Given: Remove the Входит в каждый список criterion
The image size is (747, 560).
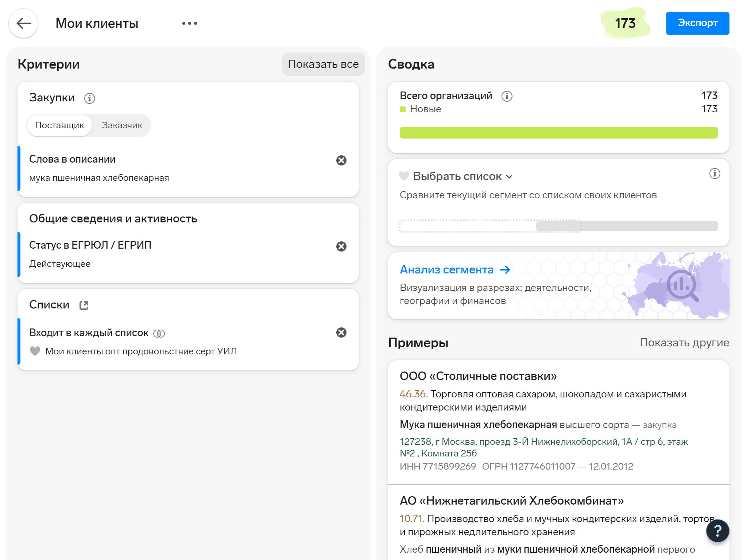Looking at the screenshot, I should [x=341, y=332].
